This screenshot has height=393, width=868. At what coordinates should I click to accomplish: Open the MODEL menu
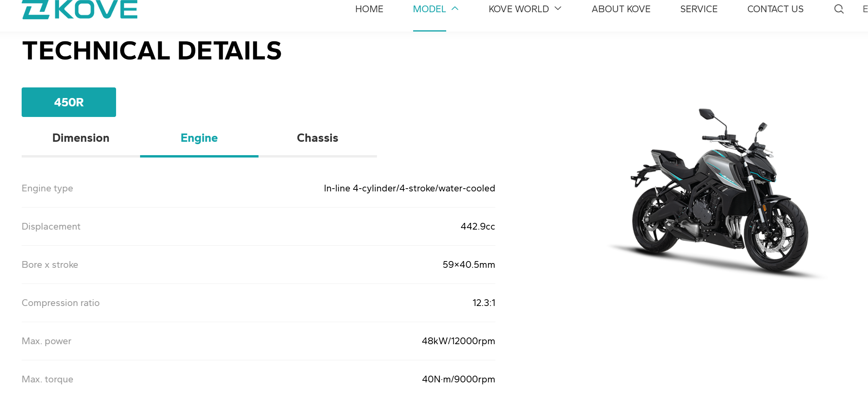click(429, 9)
